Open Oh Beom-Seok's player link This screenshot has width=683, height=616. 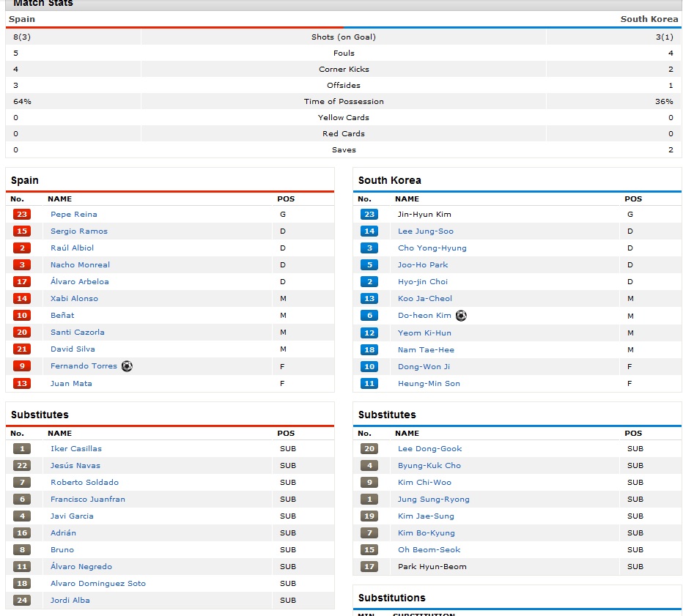(429, 550)
